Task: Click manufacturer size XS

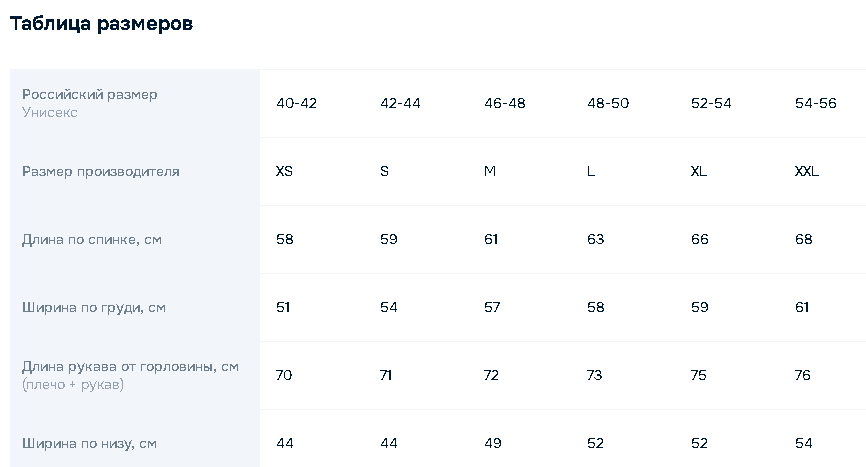Action: pos(284,171)
